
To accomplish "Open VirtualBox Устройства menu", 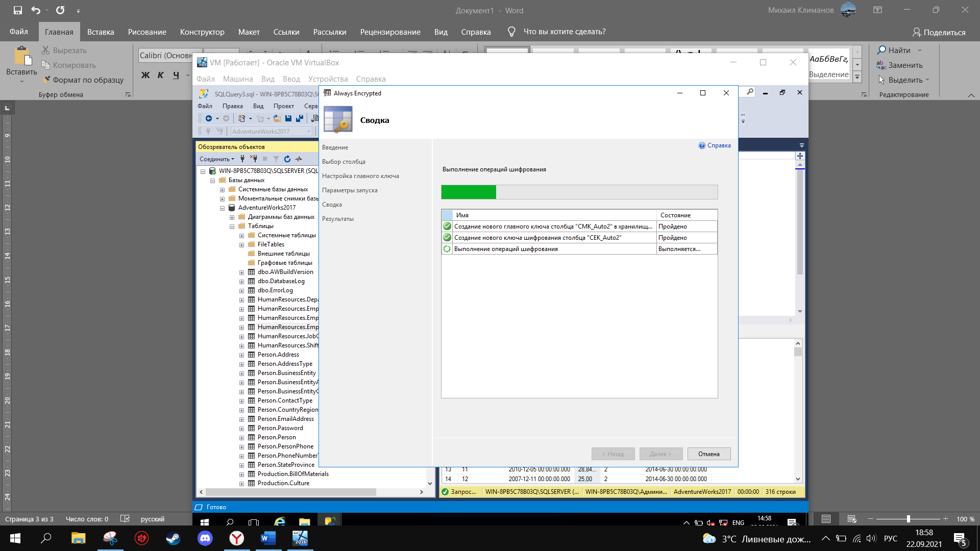I will point(328,79).
